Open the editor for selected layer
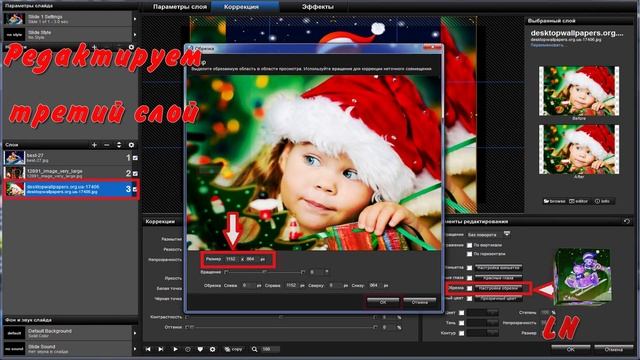The width and height of the screenshot is (640, 360). [579, 201]
